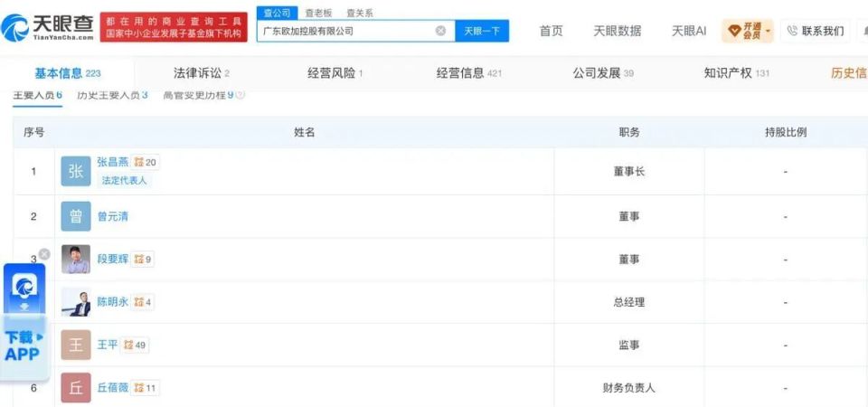Click 段要辉's photo thumbnail
This screenshot has height=407, width=868.
(x=76, y=260)
